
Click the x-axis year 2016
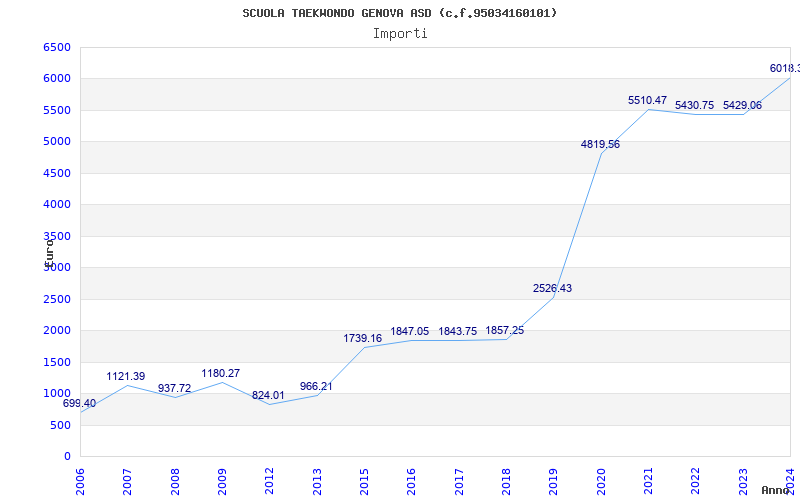point(412,482)
